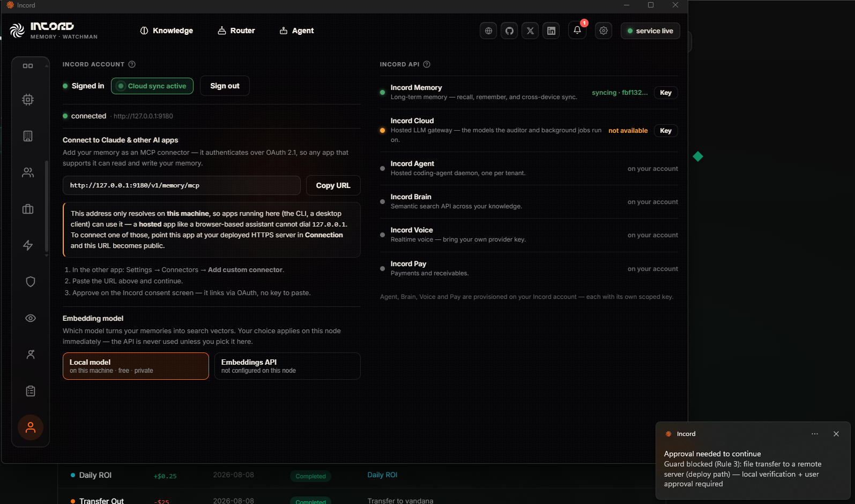Click the sidebar scroll up arrow
Viewport: 855px width, 504px height.
point(47,66)
